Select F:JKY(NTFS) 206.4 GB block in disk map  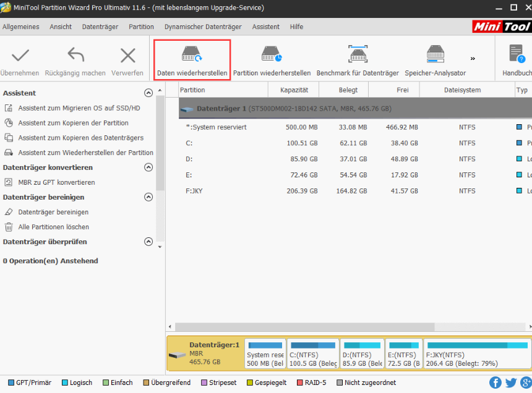pyautogui.click(x=478, y=353)
